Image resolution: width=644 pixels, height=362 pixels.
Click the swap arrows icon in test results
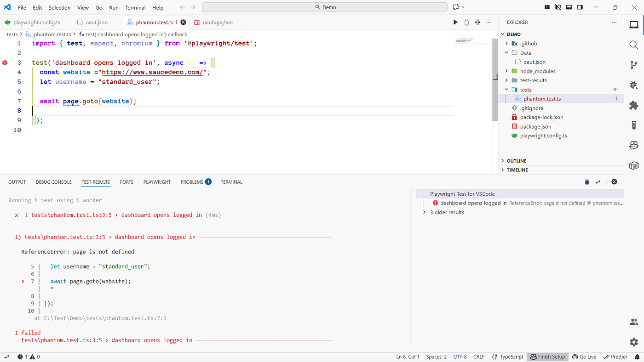(598, 182)
